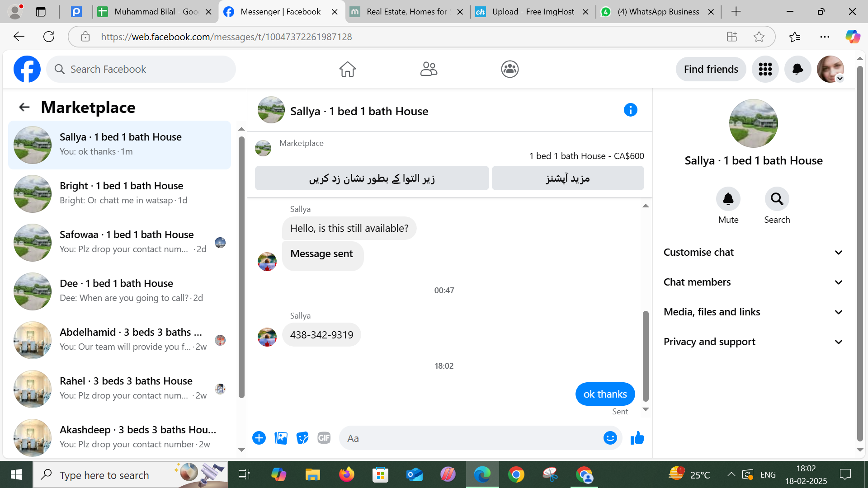
Task: Click the Find friends button
Action: tap(711, 69)
